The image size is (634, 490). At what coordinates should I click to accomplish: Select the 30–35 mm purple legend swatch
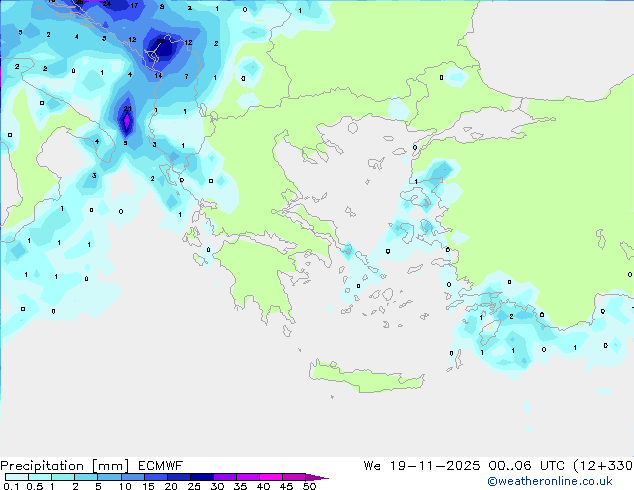click(225, 477)
